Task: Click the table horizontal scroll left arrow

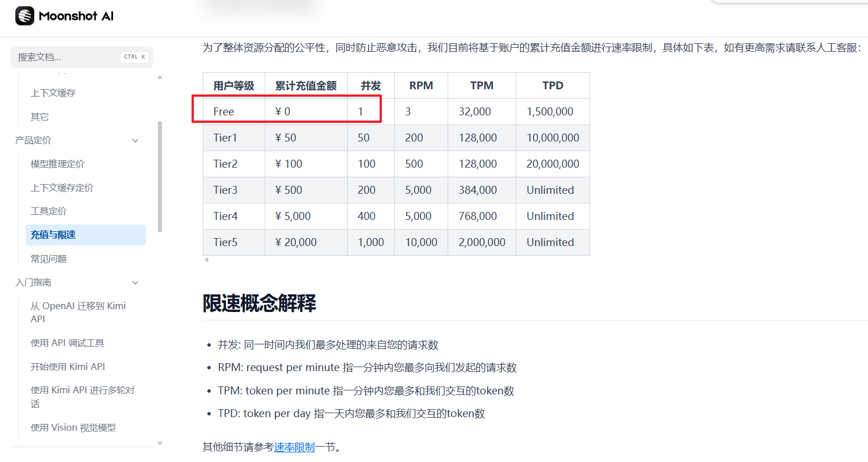Action: (206, 260)
